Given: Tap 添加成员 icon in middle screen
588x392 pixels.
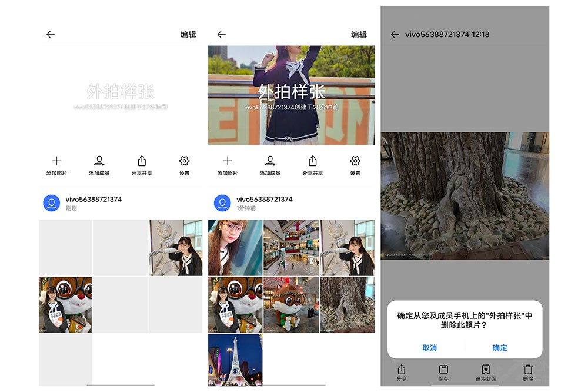Looking at the screenshot, I should [x=270, y=161].
